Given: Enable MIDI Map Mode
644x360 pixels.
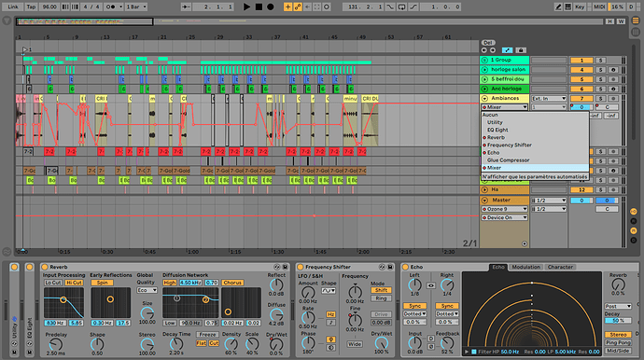Looking at the screenshot, I should 599,7.
